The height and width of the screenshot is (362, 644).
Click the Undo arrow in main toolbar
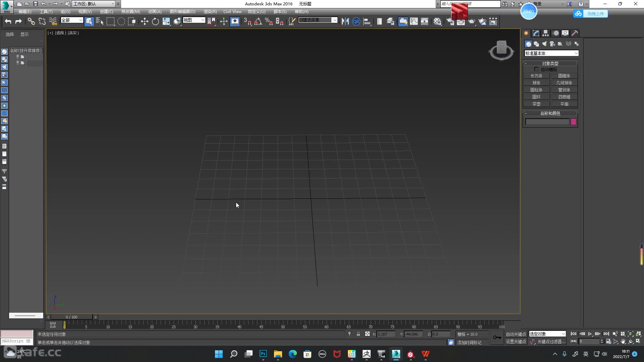coord(8,21)
